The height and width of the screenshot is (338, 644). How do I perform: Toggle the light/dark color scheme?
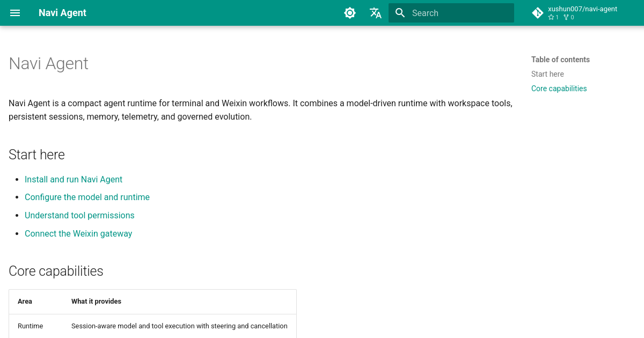(350, 13)
